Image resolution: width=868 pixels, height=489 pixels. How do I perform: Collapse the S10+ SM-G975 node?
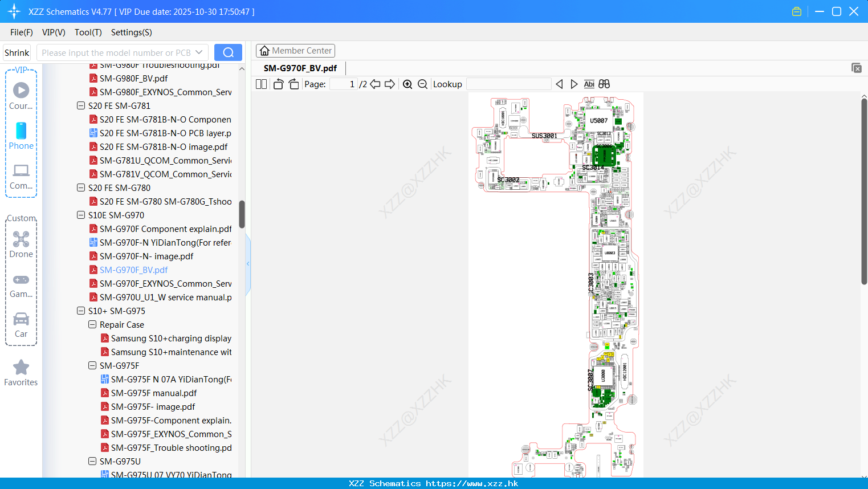[81, 311]
